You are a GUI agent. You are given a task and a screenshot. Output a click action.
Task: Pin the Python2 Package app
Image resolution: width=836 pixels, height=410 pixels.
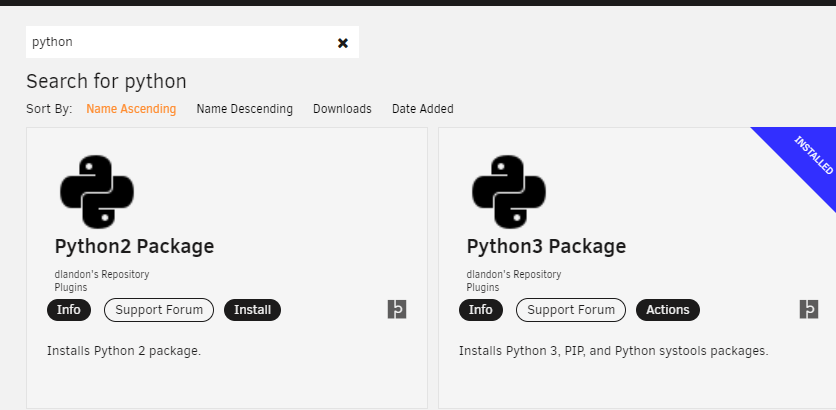pos(397,309)
